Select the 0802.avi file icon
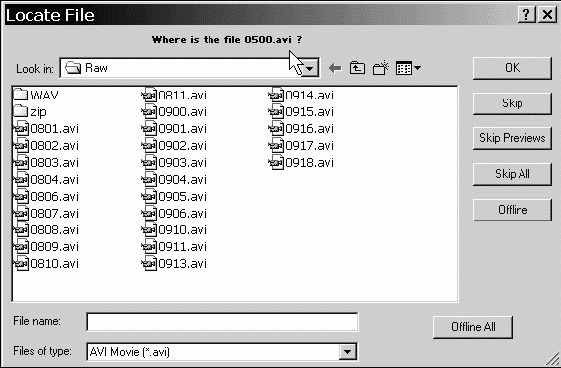This screenshot has width=561, height=368. 21,146
